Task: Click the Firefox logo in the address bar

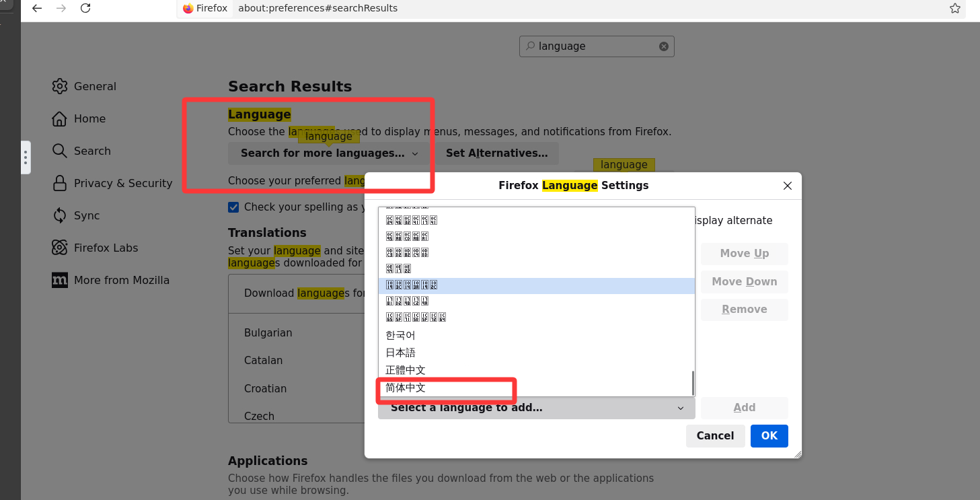Action: pos(188,8)
